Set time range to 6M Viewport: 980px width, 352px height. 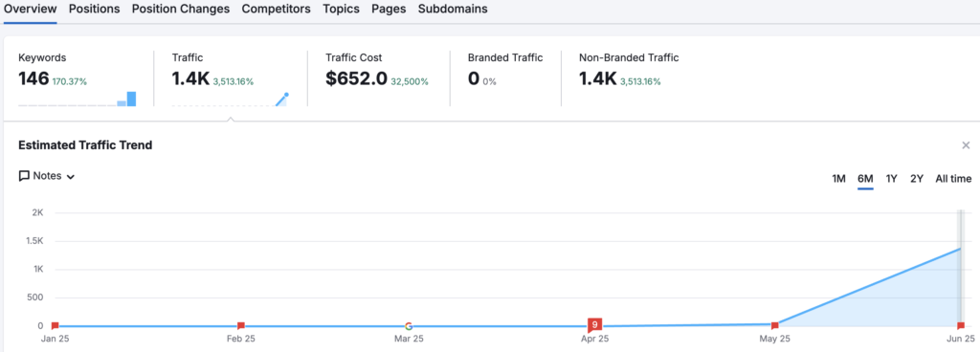coord(865,179)
